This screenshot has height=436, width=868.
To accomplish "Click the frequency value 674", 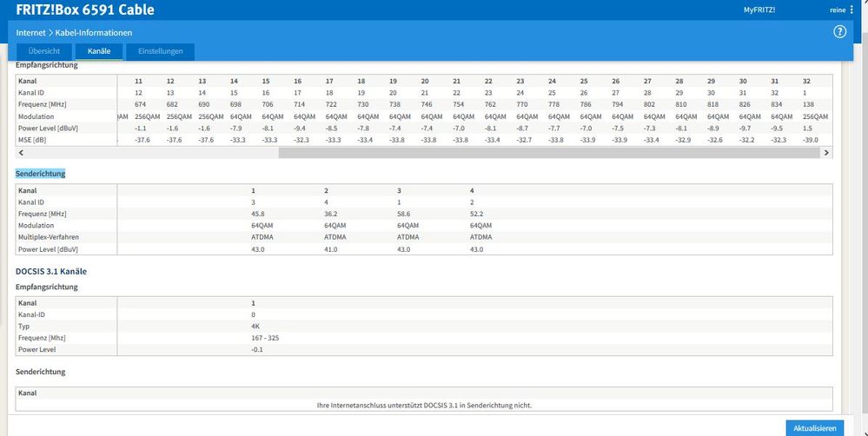I will [140, 104].
